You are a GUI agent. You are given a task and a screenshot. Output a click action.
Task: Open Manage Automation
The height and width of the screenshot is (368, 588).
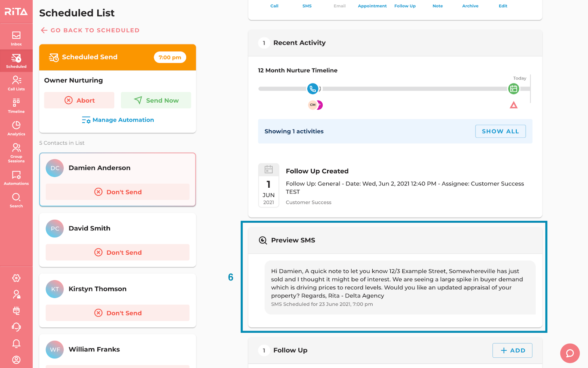point(118,120)
